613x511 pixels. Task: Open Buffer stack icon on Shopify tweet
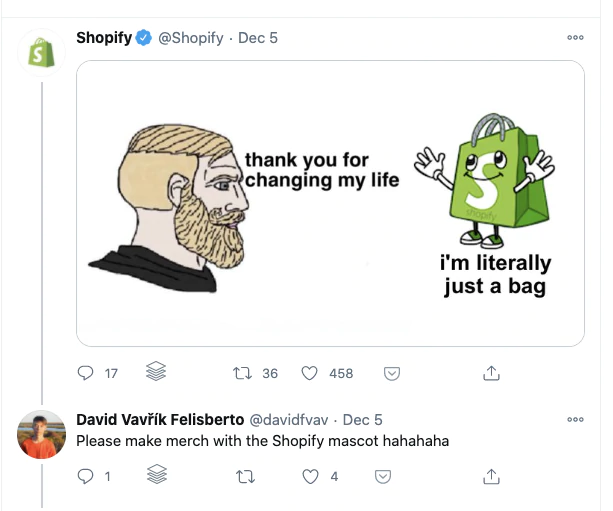click(155, 373)
